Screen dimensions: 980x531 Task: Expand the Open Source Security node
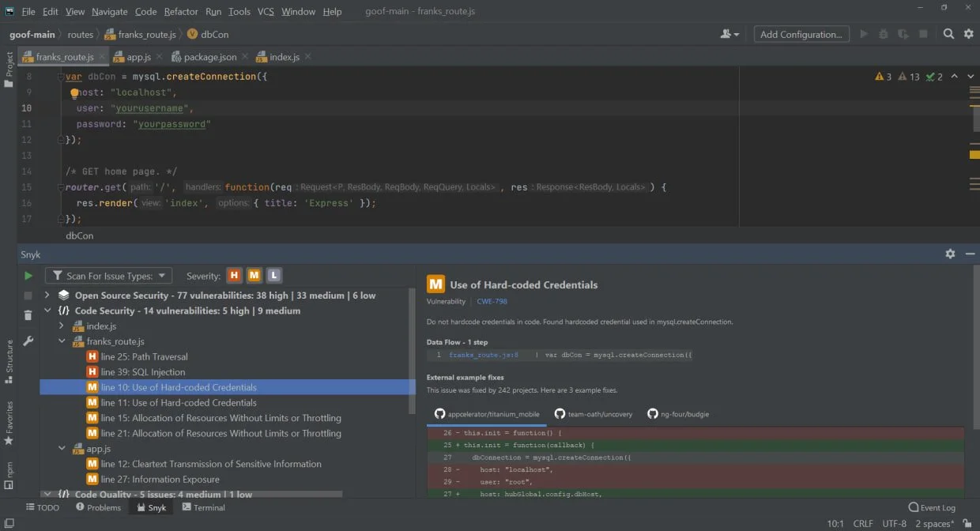click(47, 296)
